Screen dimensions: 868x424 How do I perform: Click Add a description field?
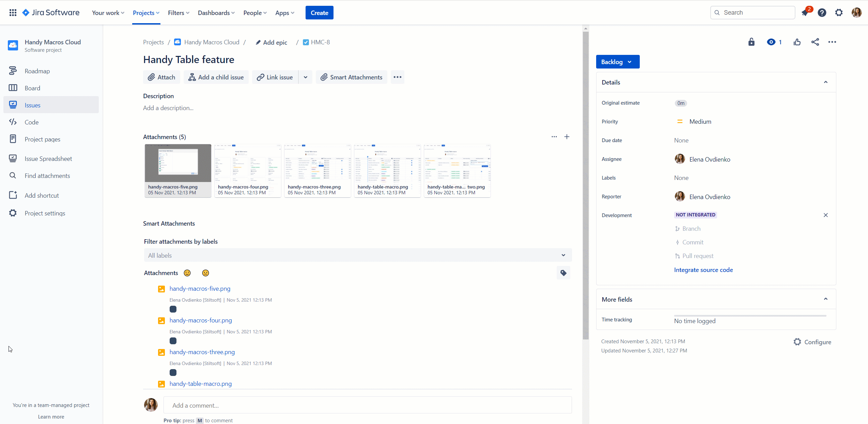[x=168, y=108]
